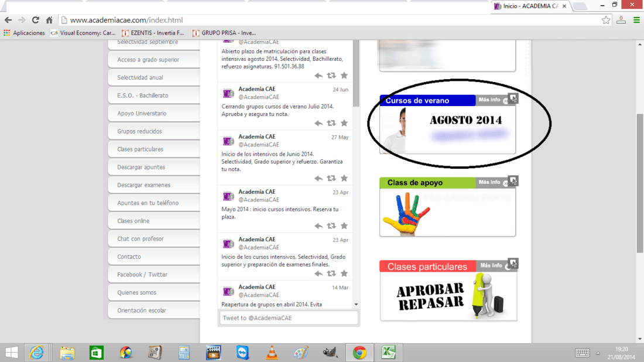Open the Calculator taskbar icon
Screen dimensions: 644x362
coord(184,353)
